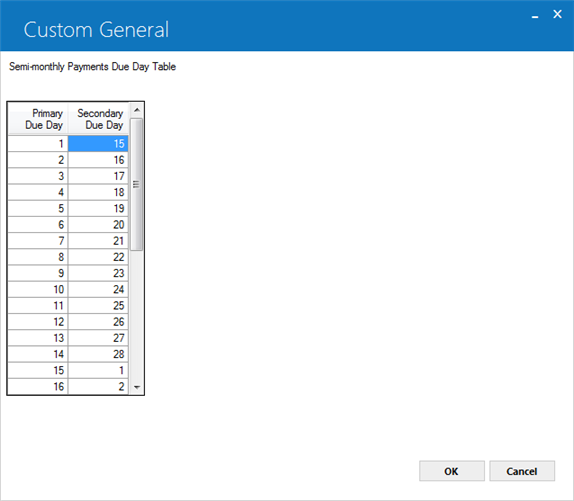Close the Custom General dialog
The image size is (574, 501).
[x=557, y=14]
